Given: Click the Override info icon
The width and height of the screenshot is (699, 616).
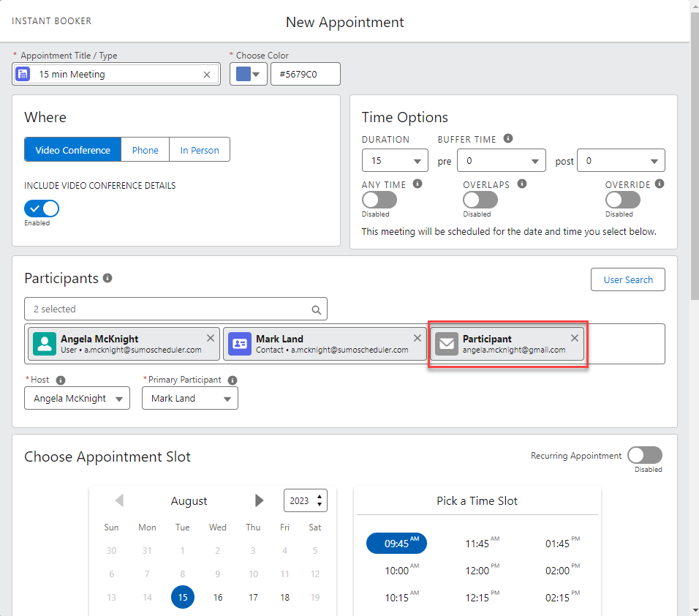Looking at the screenshot, I should [660, 184].
